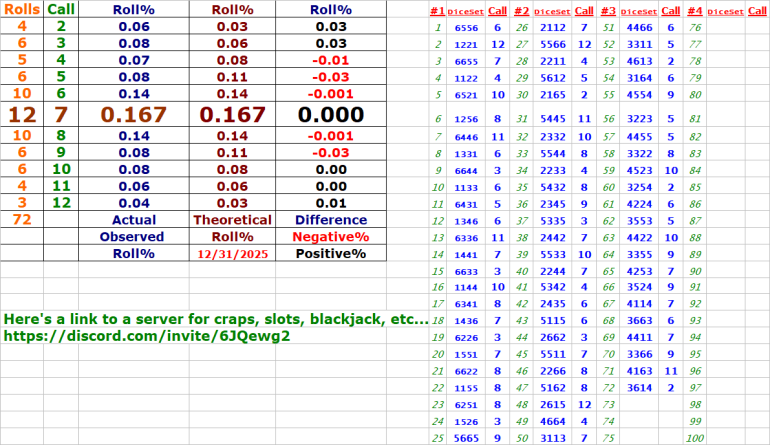This screenshot has width=770, height=445.
Task: Select the total rolls cell showing 72
Action: 21,220
